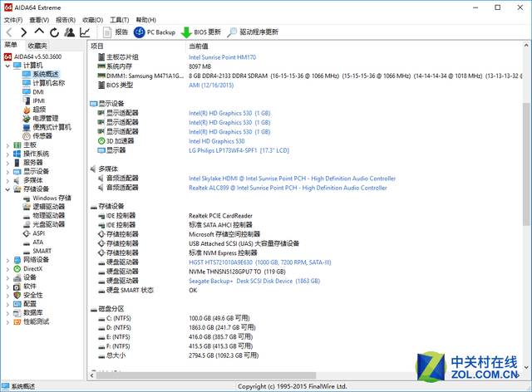The height and width of the screenshot is (392, 532).
Task: Collapse the 计算机 tree node
Action: click(x=7, y=66)
